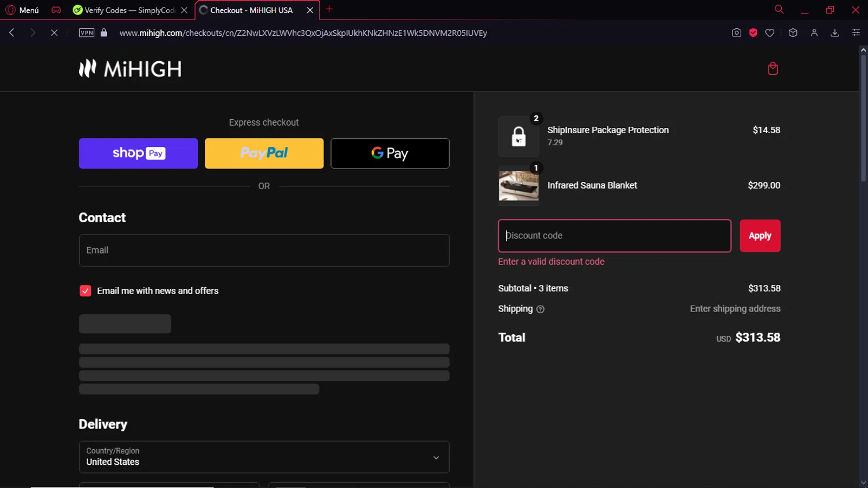The height and width of the screenshot is (488, 868).
Task: Restore down the browser window
Action: [x=830, y=10]
